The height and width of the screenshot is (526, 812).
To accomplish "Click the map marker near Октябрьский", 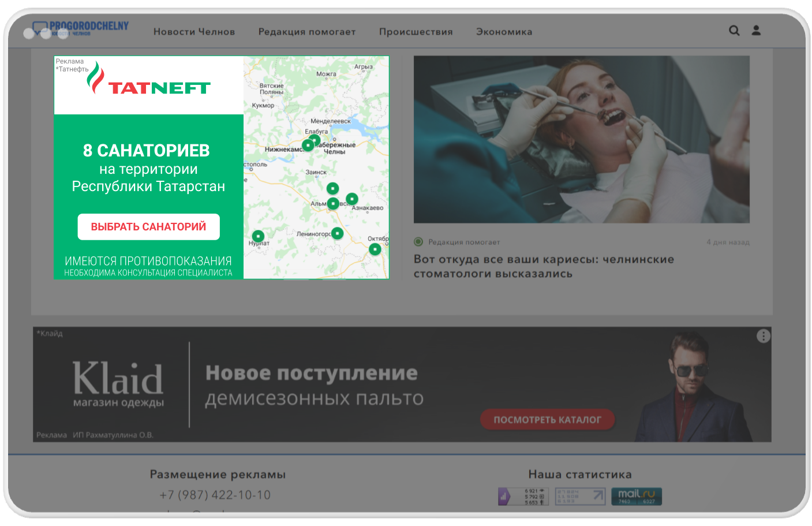I will click(x=375, y=249).
